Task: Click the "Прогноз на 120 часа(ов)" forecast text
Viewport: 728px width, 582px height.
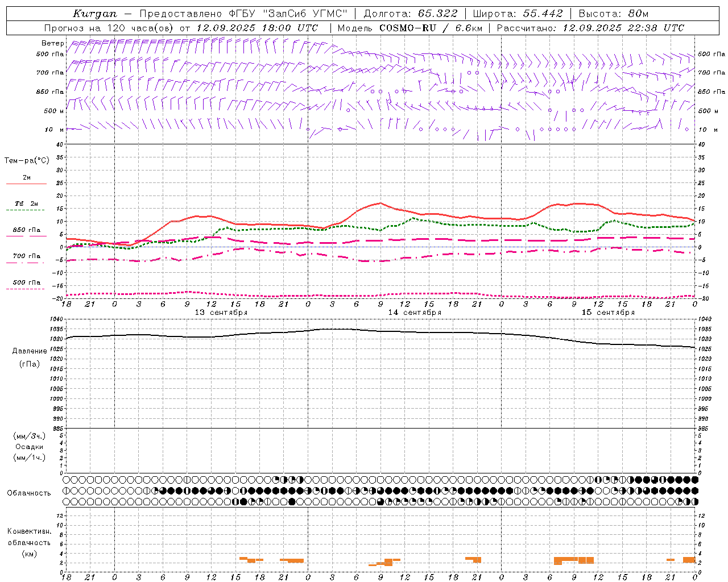Action: pos(110,28)
